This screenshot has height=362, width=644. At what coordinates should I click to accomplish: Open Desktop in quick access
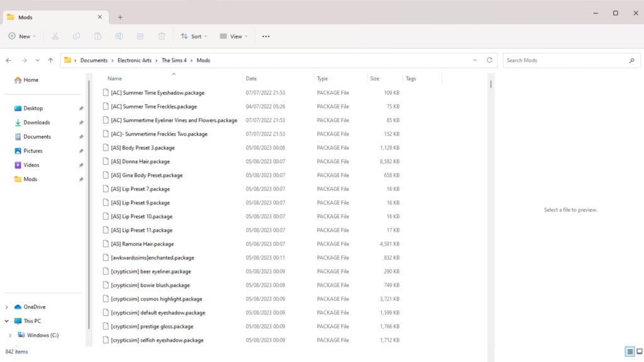click(29, 108)
